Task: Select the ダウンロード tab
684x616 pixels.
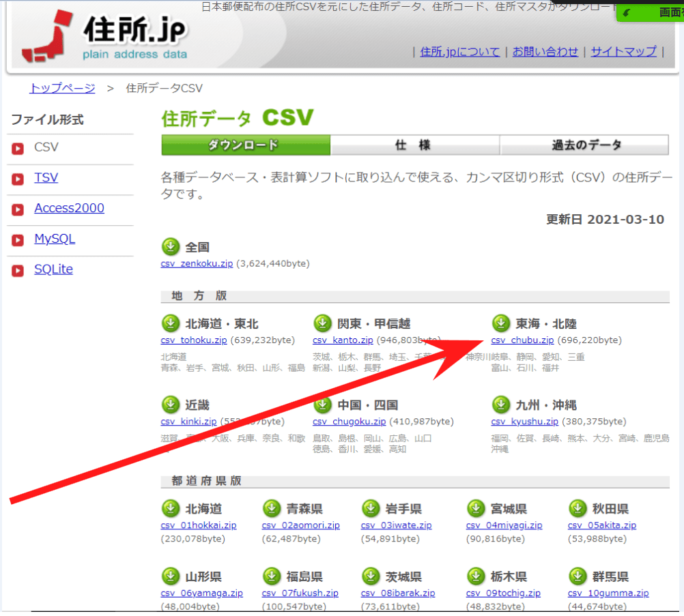Action: click(244, 145)
